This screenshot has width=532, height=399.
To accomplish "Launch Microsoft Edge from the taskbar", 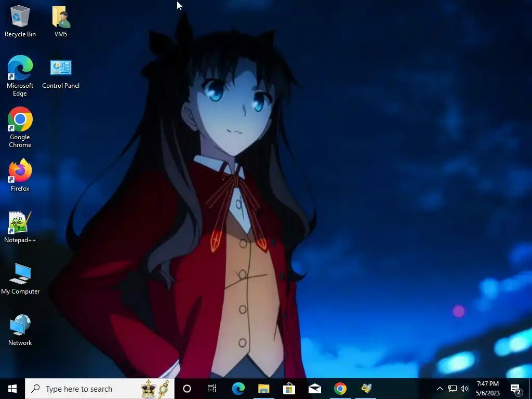I will click(238, 389).
